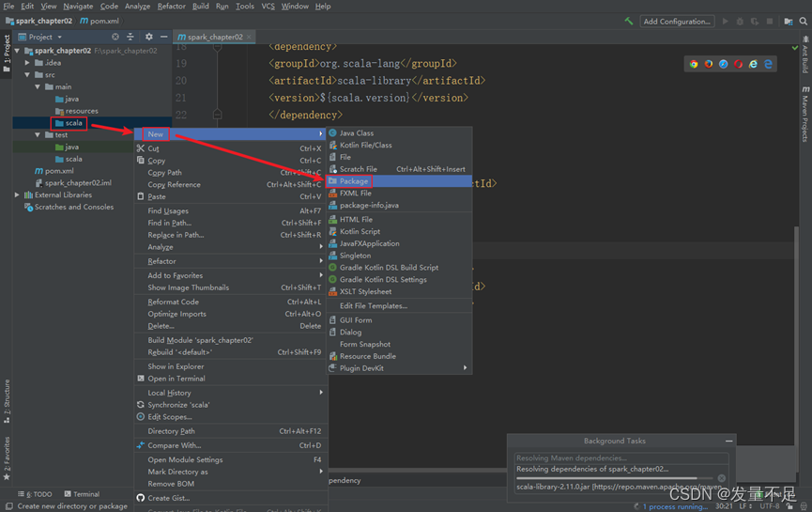Click the Build project hammer icon
The width and height of the screenshot is (812, 512).
[629, 22]
